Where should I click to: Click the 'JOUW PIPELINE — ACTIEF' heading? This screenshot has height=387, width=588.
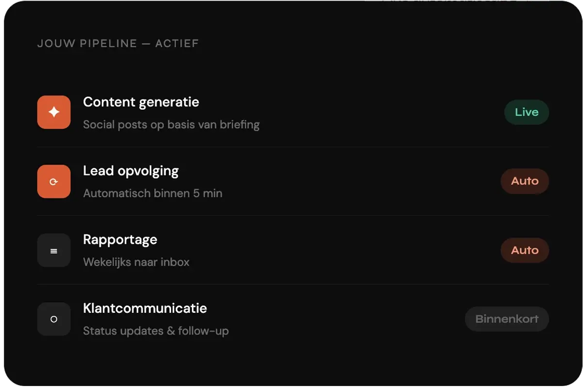click(118, 44)
